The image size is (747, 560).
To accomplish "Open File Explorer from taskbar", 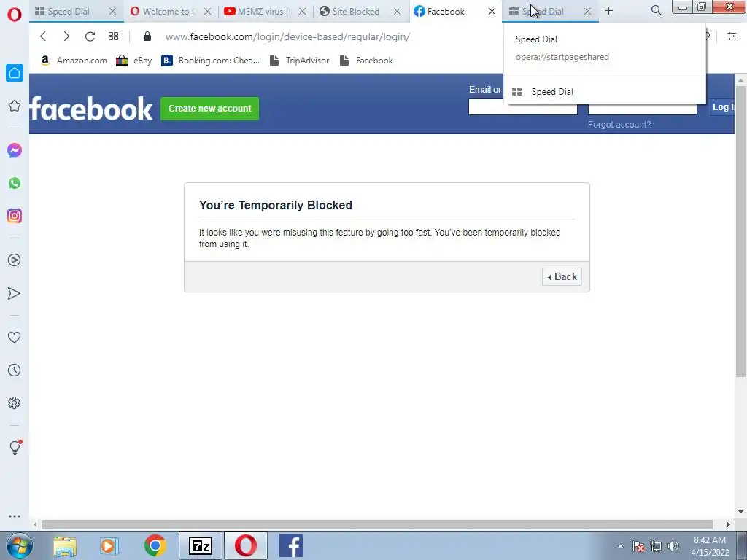I will tap(65, 545).
